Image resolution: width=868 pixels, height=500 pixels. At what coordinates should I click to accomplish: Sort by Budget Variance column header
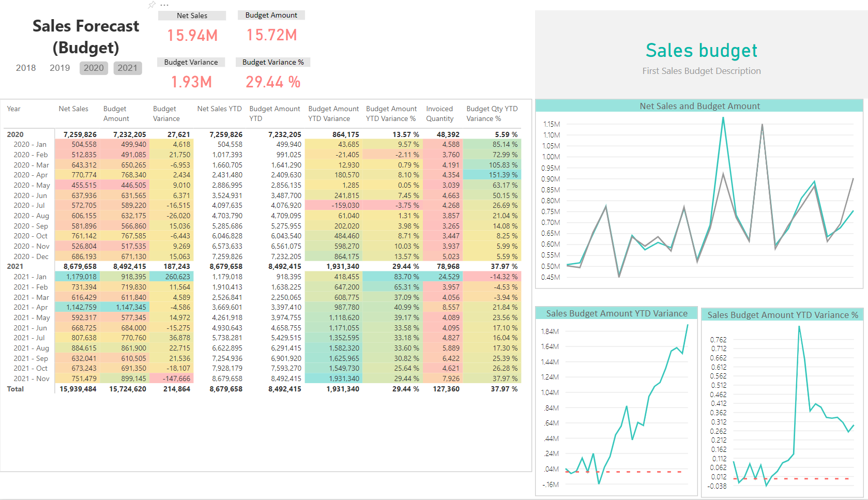click(166, 113)
